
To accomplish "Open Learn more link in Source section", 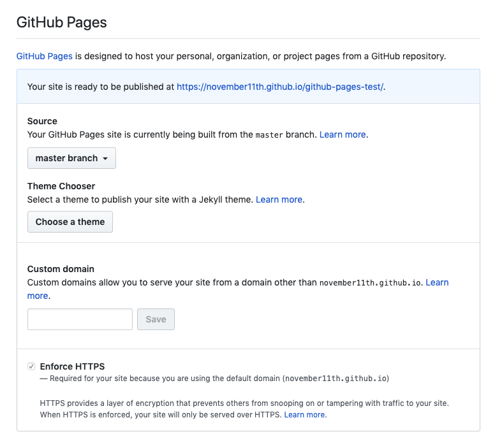I will [343, 134].
